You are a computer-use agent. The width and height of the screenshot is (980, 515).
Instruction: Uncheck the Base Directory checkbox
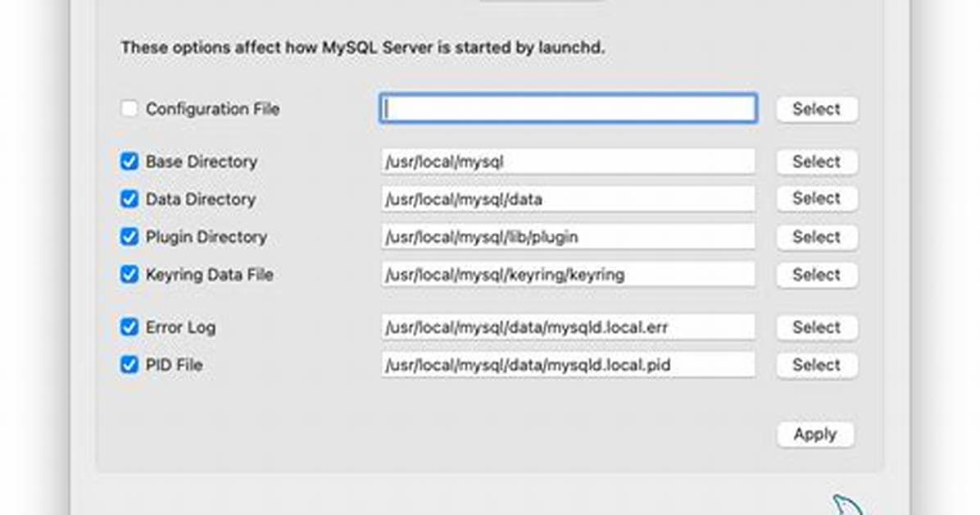(x=129, y=162)
